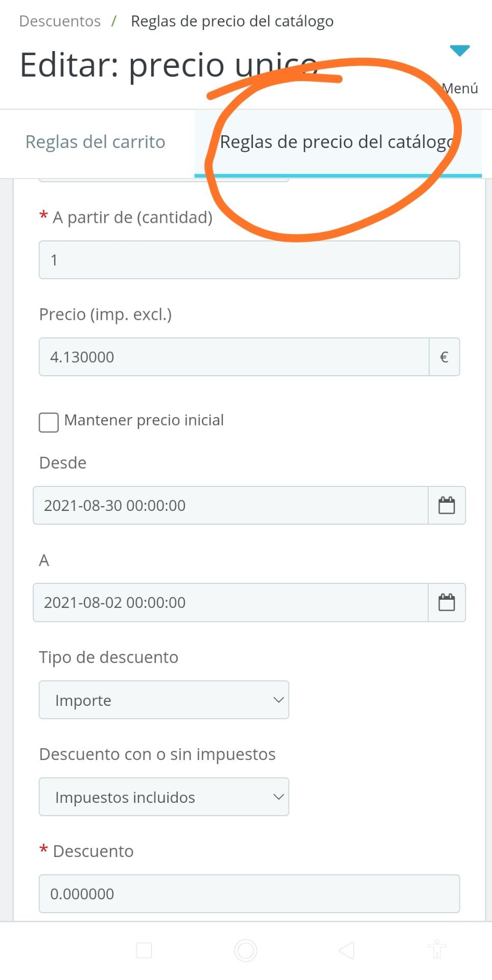The width and height of the screenshot is (492, 980).
Task: Click Reglas de precio del catálogo breadcrumb
Action: [232, 21]
